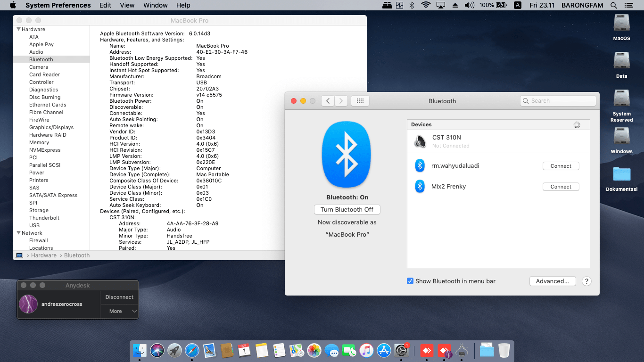The width and height of the screenshot is (644, 362).
Task: Click the Fri 23.11 clock in menu bar
Action: click(542, 5)
